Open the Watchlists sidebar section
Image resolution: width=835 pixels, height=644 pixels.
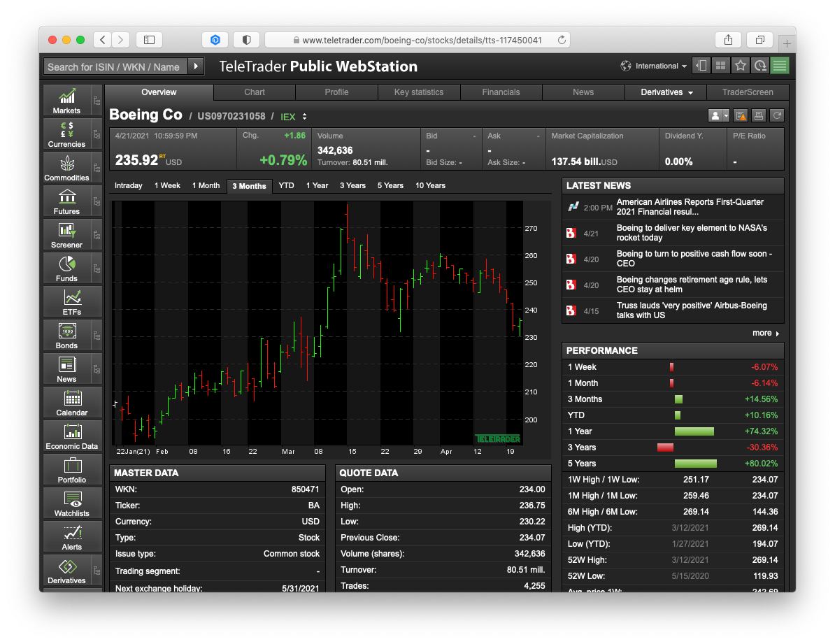coord(73,503)
